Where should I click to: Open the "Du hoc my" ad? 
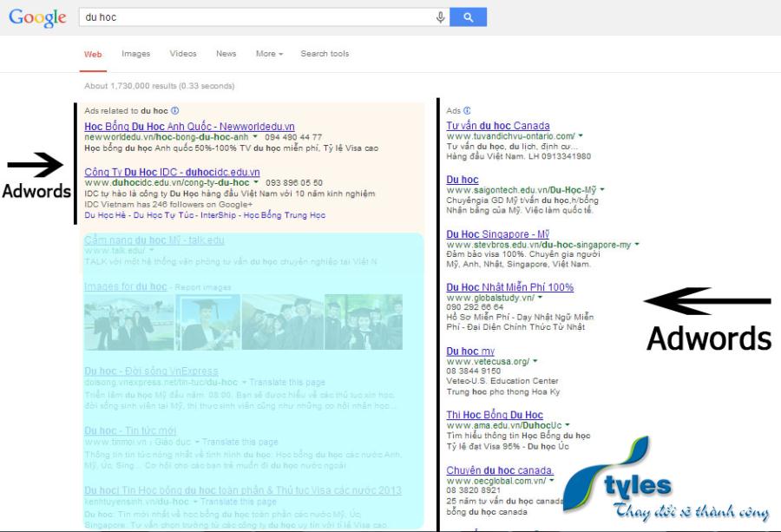click(470, 351)
